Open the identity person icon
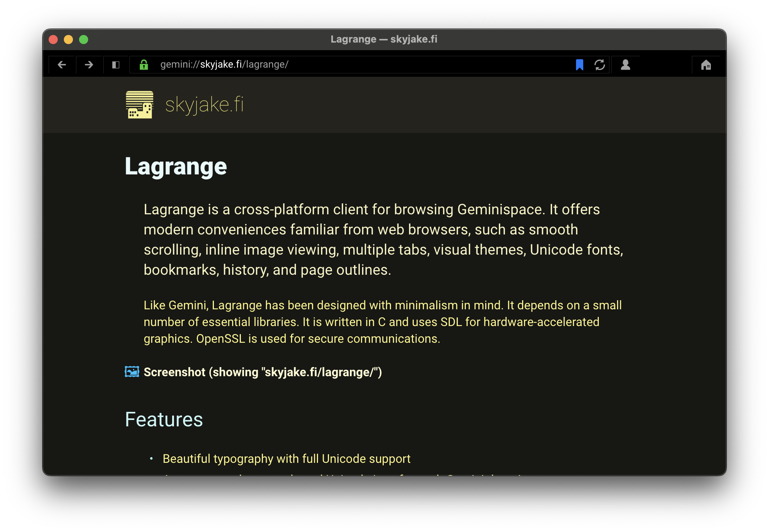The height and width of the screenshot is (532, 769). pos(625,65)
